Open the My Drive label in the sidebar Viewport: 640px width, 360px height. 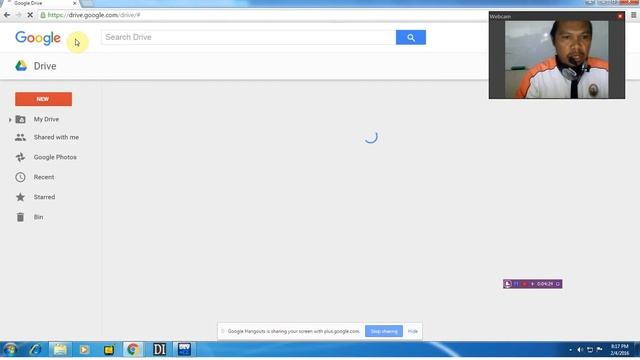click(x=46, y=119)
